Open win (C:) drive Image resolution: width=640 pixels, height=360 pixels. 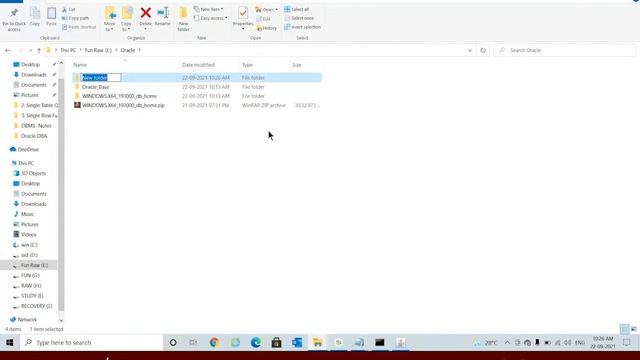[x=29, y=244]
